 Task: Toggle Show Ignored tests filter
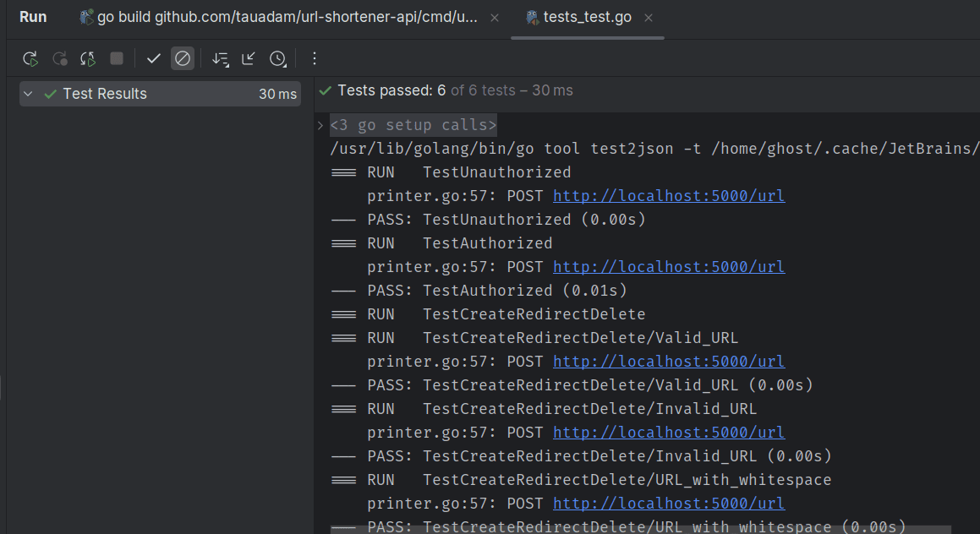[x=182, y=58]
